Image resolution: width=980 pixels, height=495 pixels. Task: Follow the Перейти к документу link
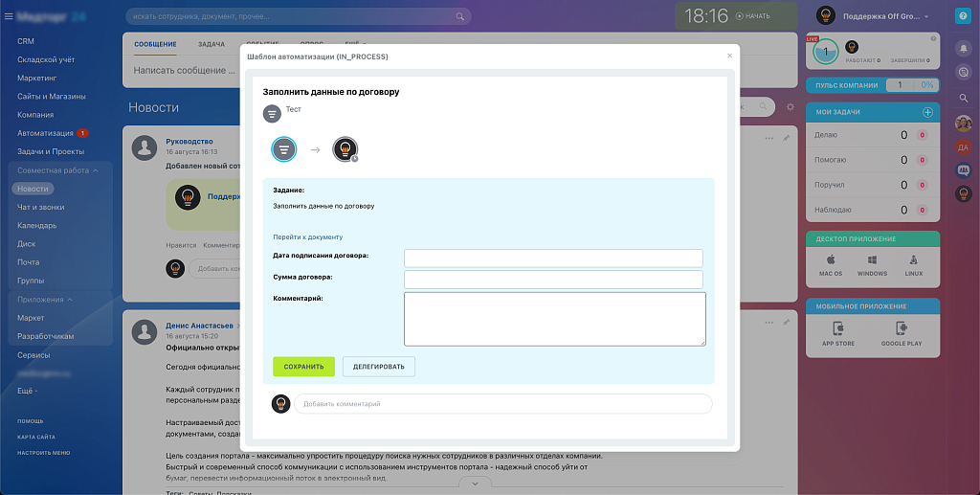(307, 236)
